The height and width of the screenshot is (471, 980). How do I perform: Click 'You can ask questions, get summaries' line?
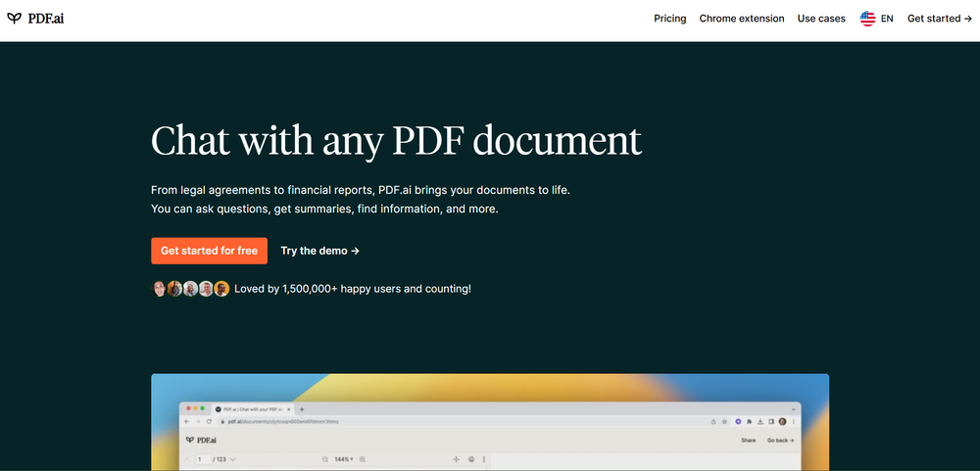coord(324,209)
